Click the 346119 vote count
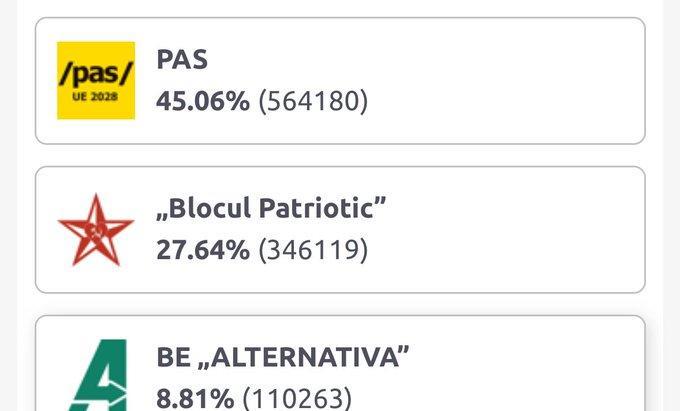The width and height of the screenshot is (680, 411). 313,250
